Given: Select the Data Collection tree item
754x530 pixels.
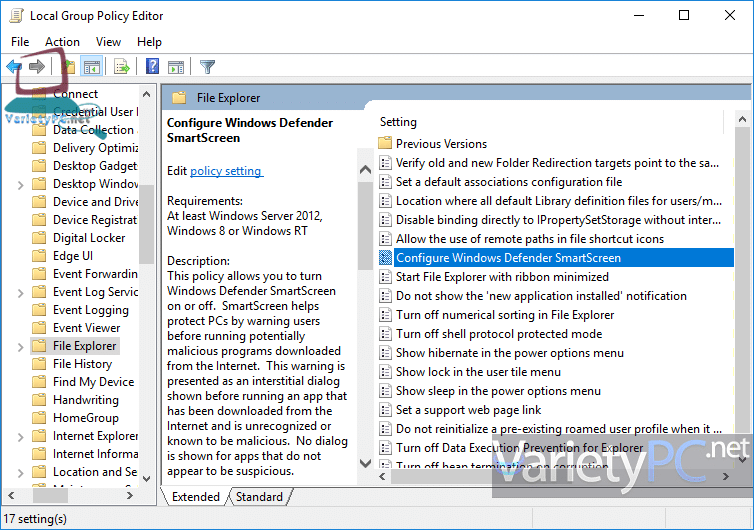Looking at the screenshot, I should click(93, 130).
